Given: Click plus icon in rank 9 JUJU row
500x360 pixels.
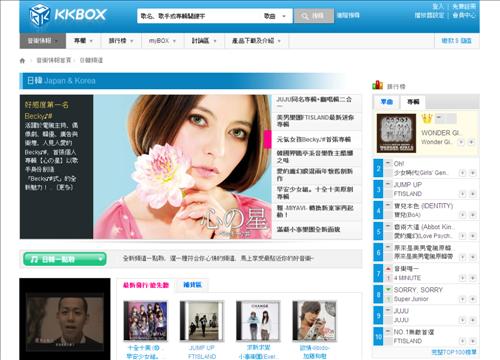Looking at the screenshot, I should [x=472, y=320].
